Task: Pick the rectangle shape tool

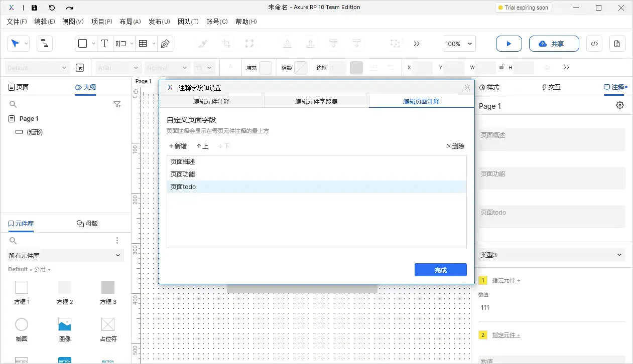Action: pyautogui.click(x=82, y=44)
